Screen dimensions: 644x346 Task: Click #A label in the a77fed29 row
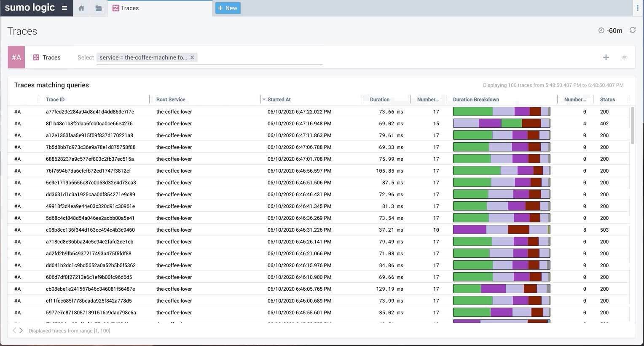coord(17,112)
